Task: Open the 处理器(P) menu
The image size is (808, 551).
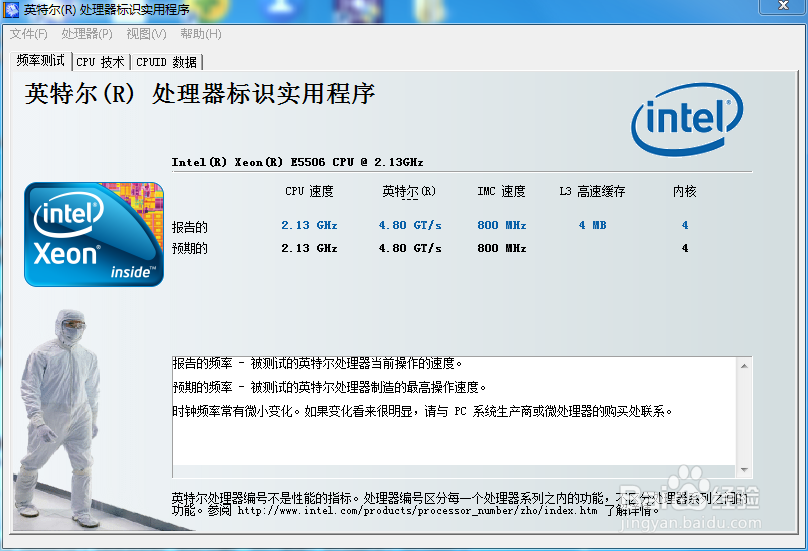Action: click(x=87, y=34)
